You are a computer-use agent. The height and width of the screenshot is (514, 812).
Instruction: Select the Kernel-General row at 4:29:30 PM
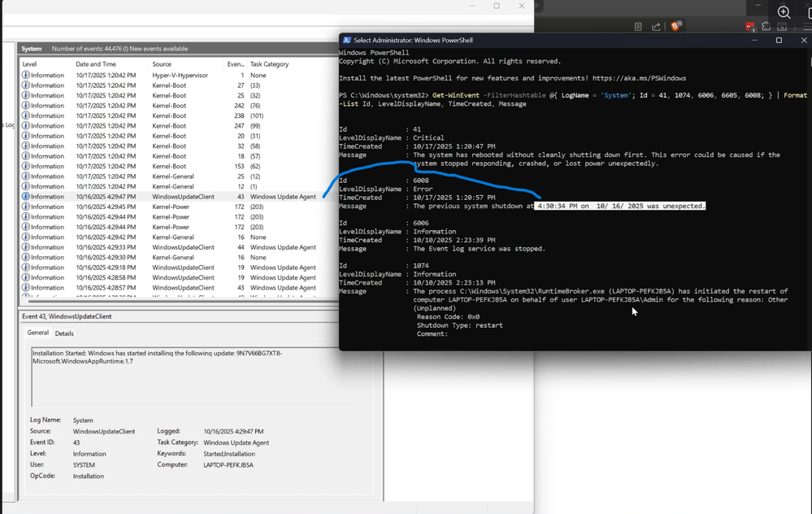pyautogui.click(x=179, y=258)
